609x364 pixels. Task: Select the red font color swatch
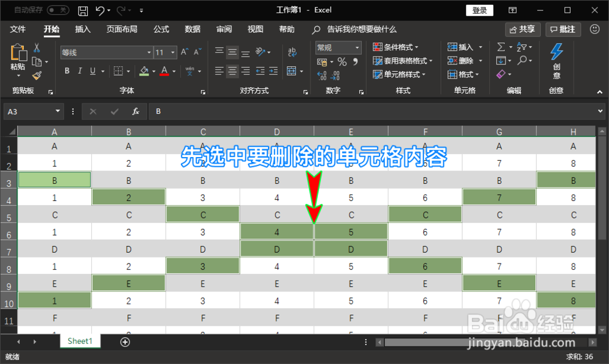(166, 71)
